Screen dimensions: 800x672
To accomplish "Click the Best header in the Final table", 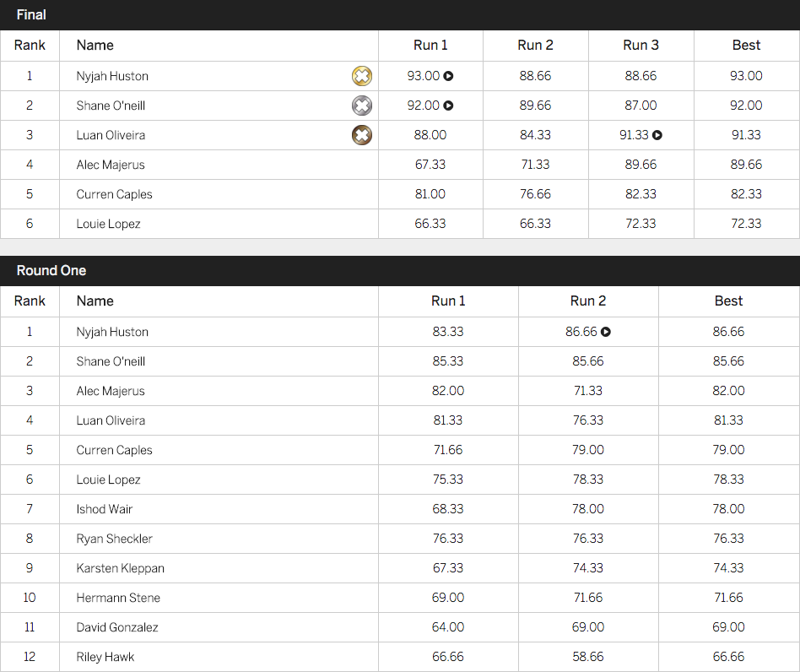I will tap(746, 46).
